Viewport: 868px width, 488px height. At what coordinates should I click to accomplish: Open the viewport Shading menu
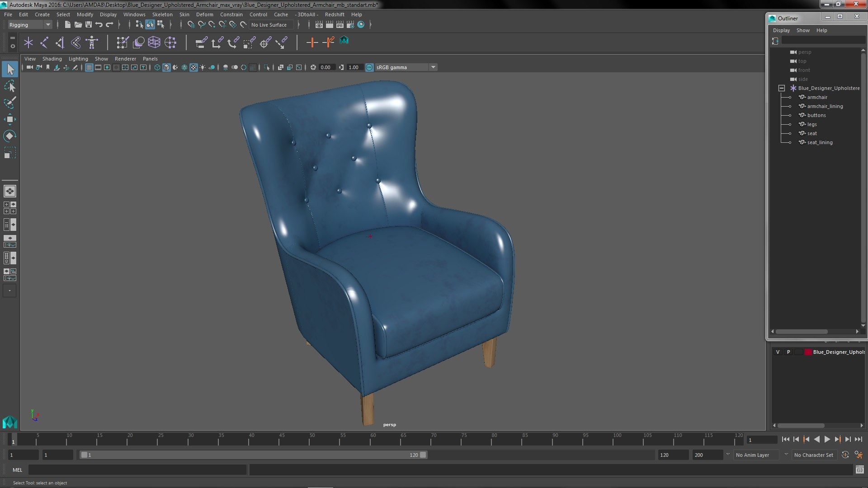tap(52, 59)
